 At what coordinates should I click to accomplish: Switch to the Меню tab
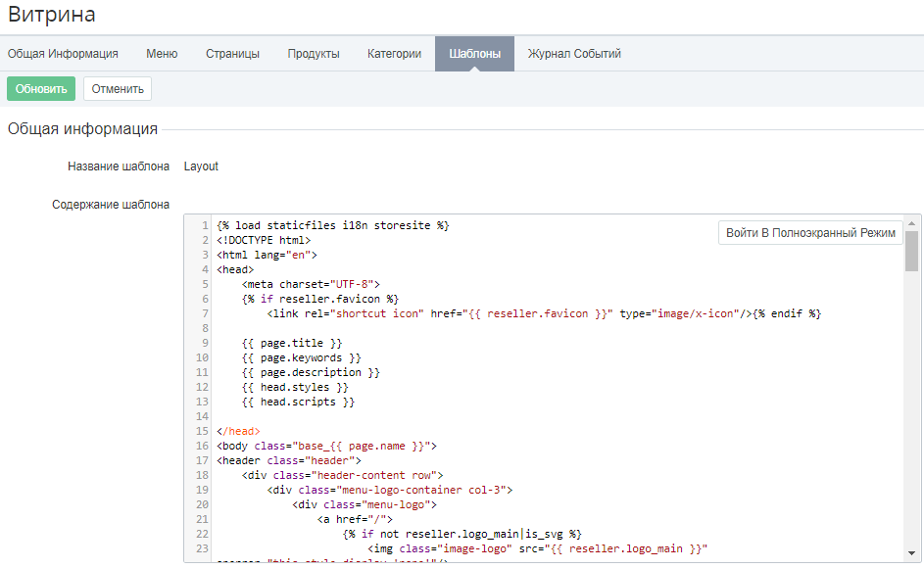pyautogui.click(x=162, y=54)
